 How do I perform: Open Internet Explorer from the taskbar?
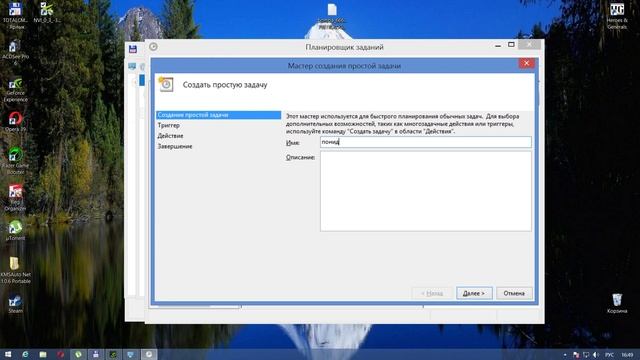coord(25,354)
